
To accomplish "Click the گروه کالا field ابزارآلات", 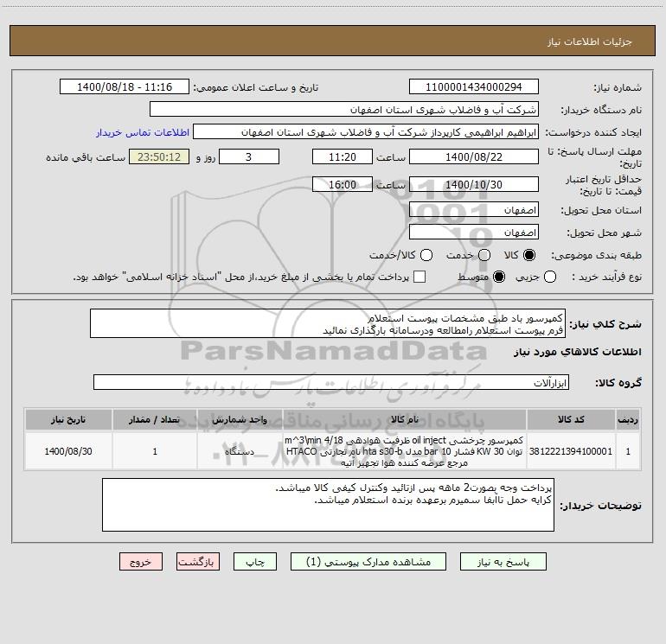I will (331, 382).
